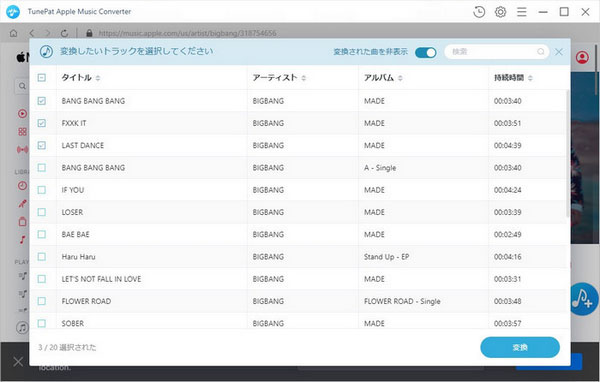The height and width of the screenshot is (382, 600).
Task: Click the 変換 convert button
Action: tap(520, 347)
